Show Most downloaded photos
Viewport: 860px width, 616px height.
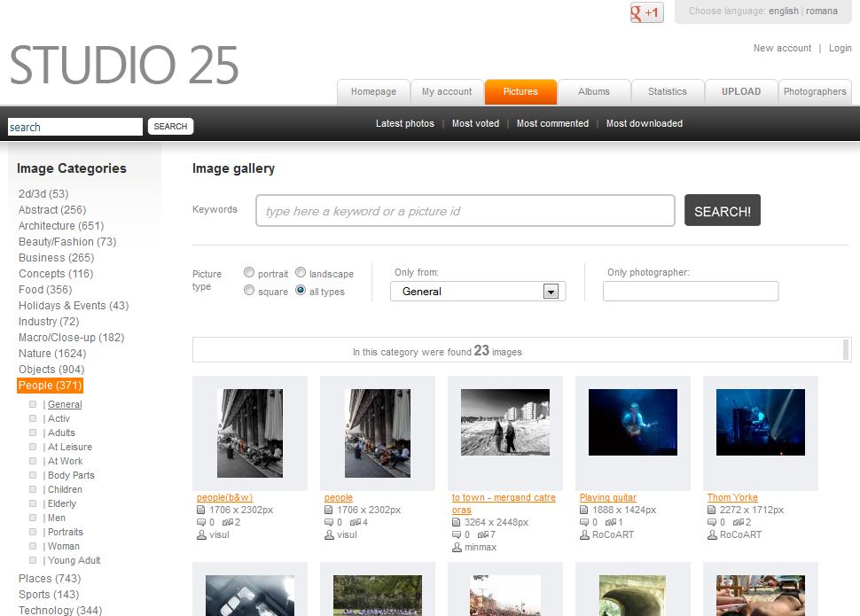click(x=645, y=123)
